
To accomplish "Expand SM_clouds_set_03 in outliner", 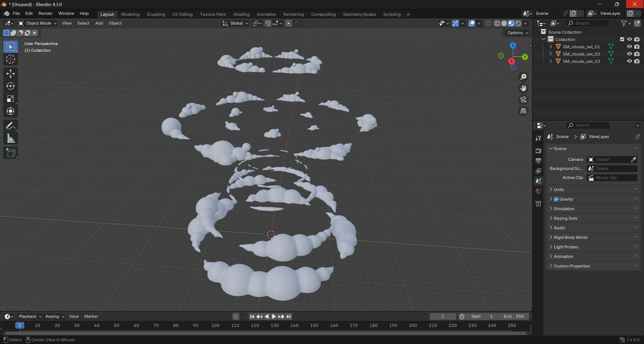I will tap(551, 61).
